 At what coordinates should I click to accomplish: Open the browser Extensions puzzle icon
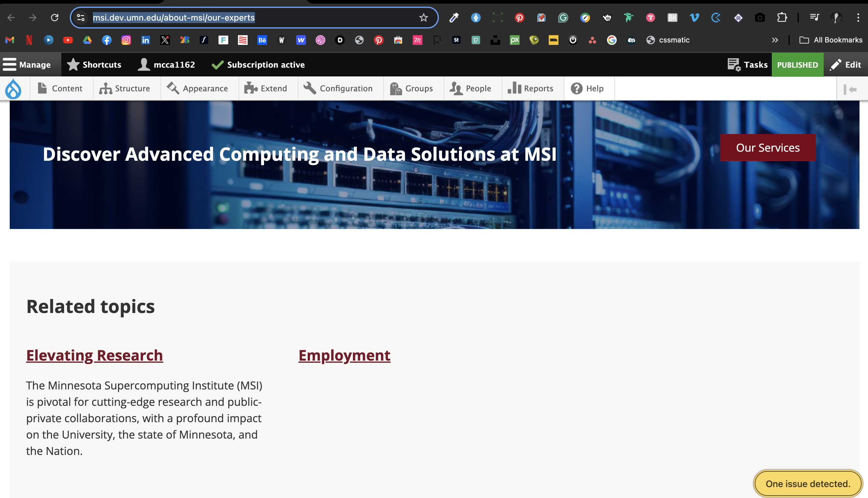(x=782, y=18)
